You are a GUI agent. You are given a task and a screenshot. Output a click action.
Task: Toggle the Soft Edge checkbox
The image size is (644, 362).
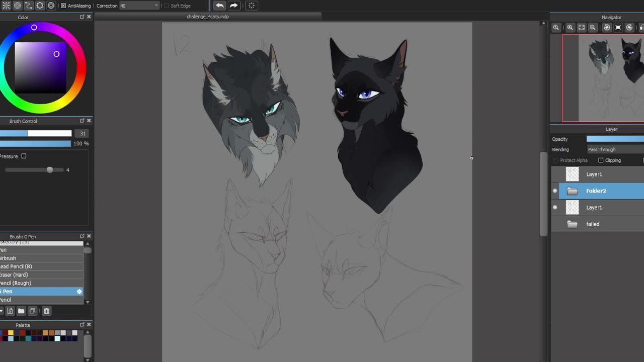tap(167, 6)
